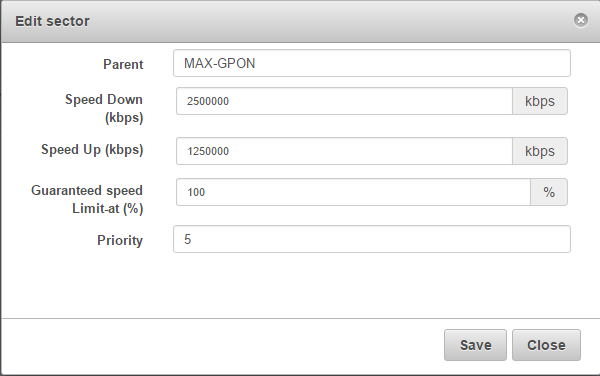Image resolution: width=600 pixels, height=376 pixels.
Task: Focus the Speed Up input field
Action: pos(344,151)
